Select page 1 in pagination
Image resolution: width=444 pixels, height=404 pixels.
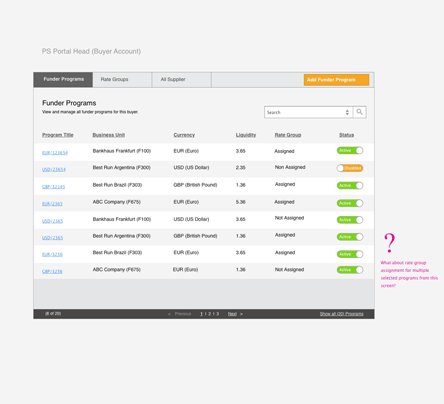click(x=201, y=314)
